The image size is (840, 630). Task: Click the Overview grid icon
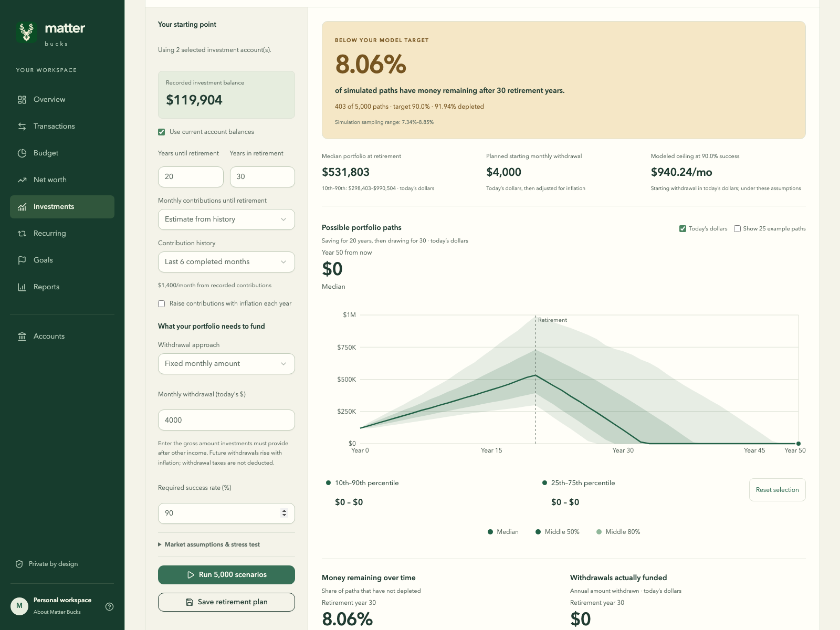click(22, 100)
